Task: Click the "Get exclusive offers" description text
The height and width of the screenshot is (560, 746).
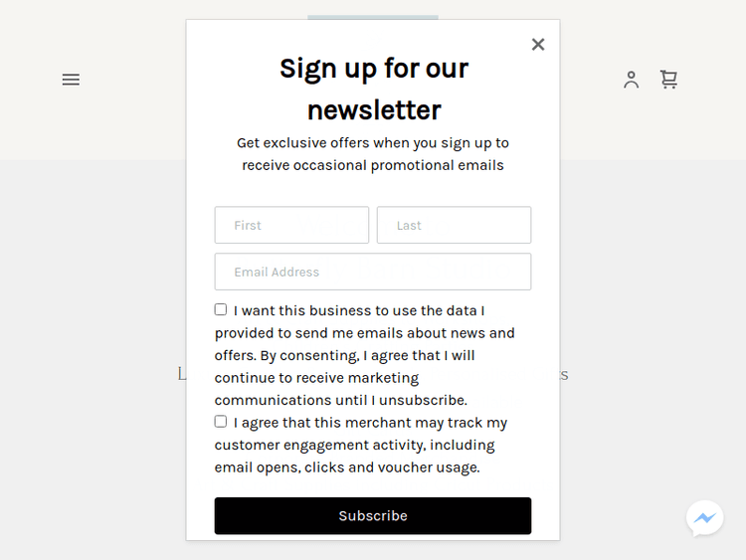Action: pyautogui.click(x=373, y=143)
